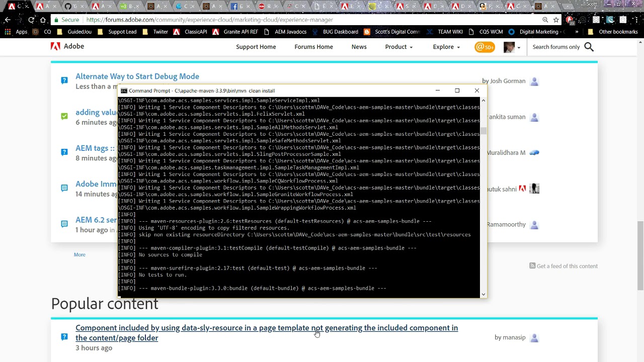Click question icon beside Alternate Way thread

(64, 80)
